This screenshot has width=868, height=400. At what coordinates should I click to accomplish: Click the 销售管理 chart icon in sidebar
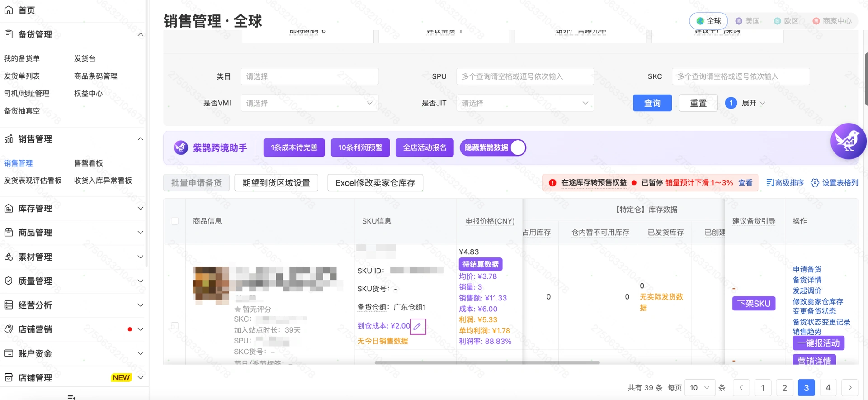coord(9,138)
